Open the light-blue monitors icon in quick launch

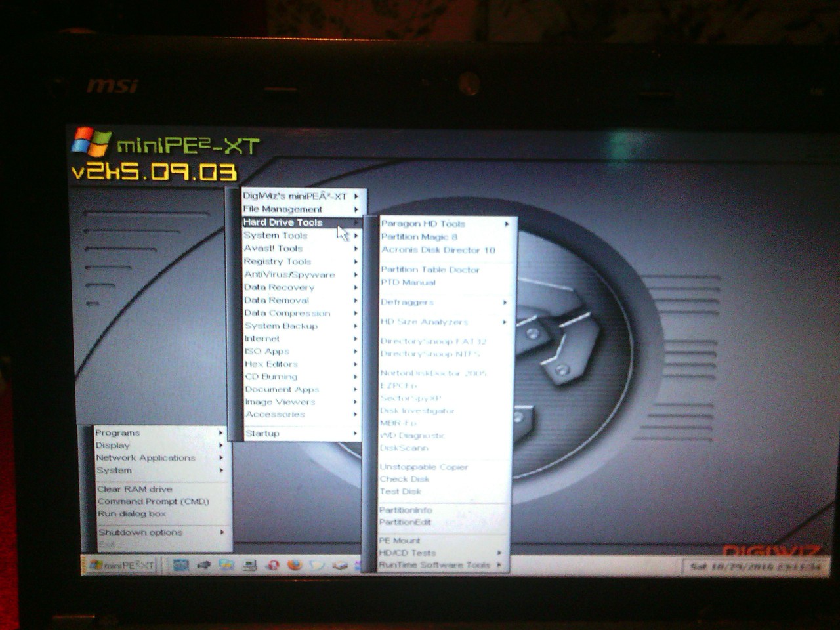(226, 564)
